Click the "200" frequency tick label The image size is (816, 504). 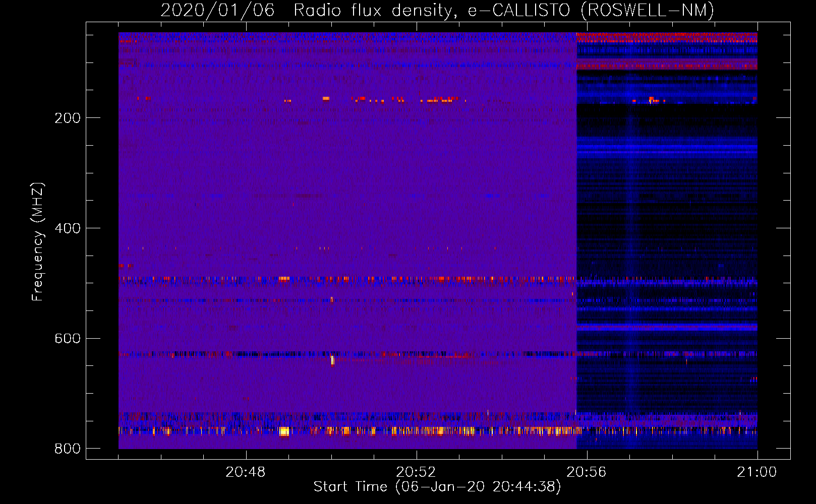[68, 118]
